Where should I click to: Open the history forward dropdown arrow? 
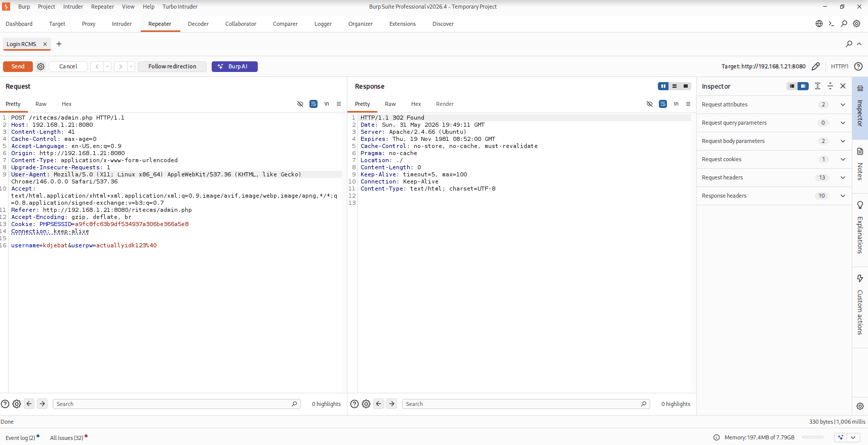pos(131,66)
